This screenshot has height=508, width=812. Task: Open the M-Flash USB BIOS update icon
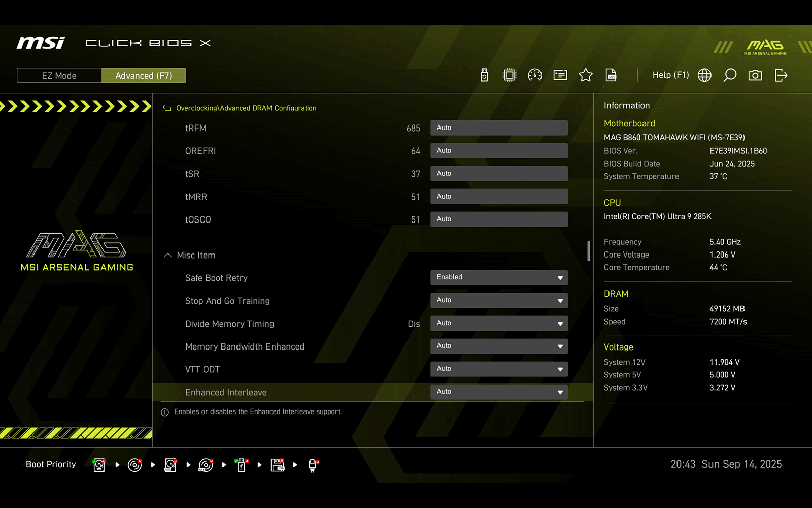pyautogui.click(x=484, y=75)
